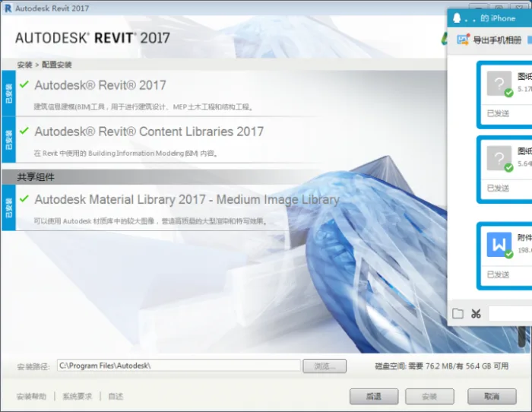Click the folder icon in iPhone window
The height and width of the screenshot is (412, 532).
tap(458, 313)
